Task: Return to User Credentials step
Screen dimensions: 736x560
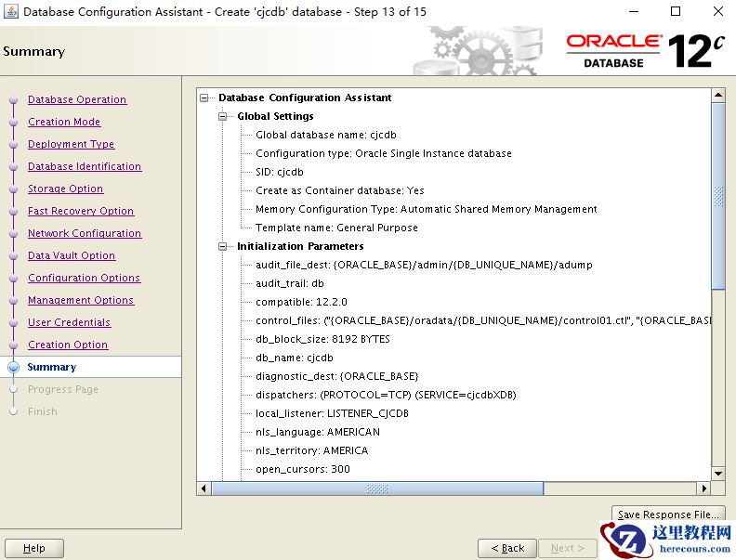Action: pos(69,322)
